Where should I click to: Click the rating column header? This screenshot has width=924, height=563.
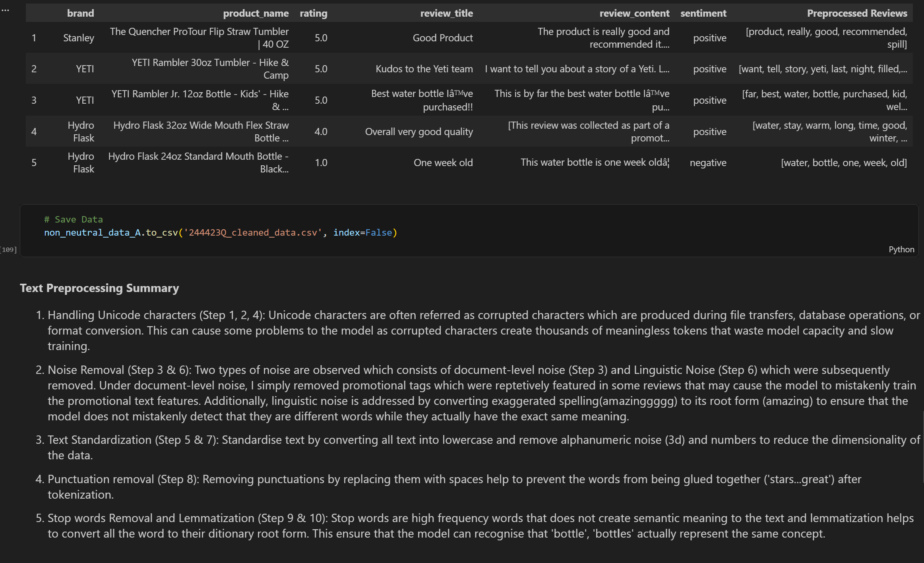(x=313, y=13)
